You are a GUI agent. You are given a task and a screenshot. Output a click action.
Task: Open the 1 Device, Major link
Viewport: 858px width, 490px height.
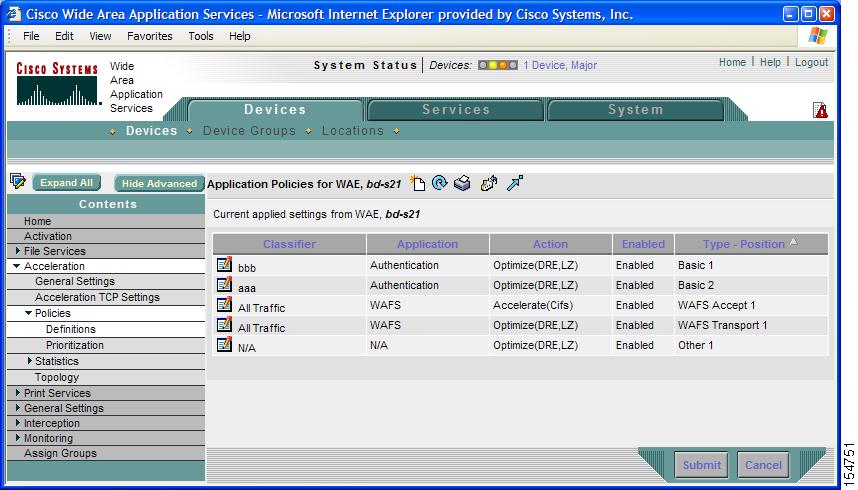560,65
